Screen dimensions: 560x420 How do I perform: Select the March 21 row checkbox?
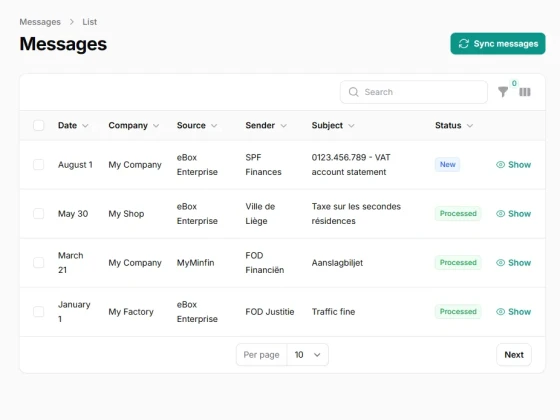tap(39, 262)
